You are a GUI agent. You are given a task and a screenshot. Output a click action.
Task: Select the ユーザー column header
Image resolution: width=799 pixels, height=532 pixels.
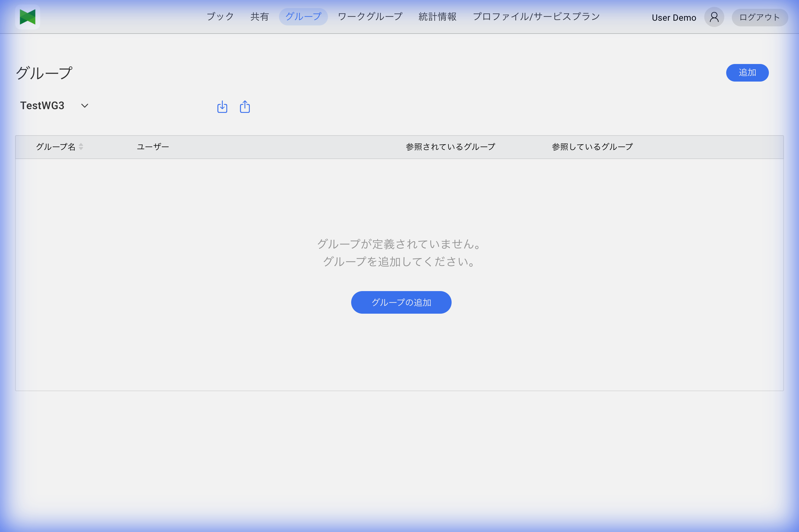tap(153, 146)
